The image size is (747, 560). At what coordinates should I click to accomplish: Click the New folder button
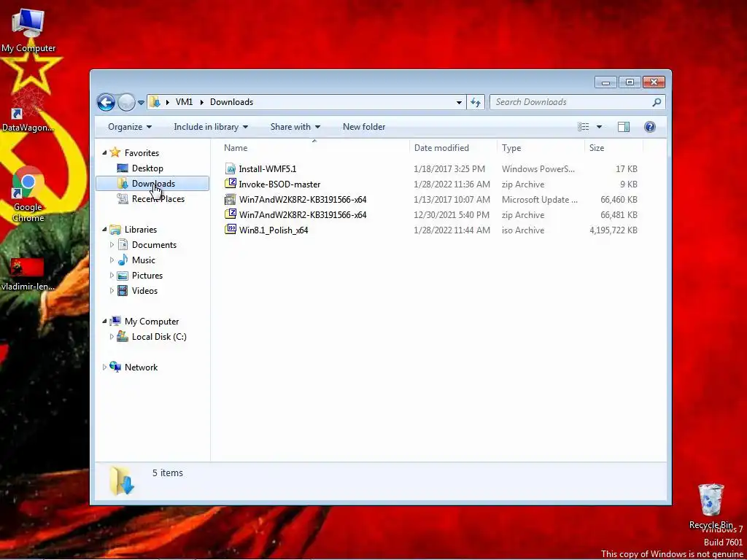tap(364, 127)
